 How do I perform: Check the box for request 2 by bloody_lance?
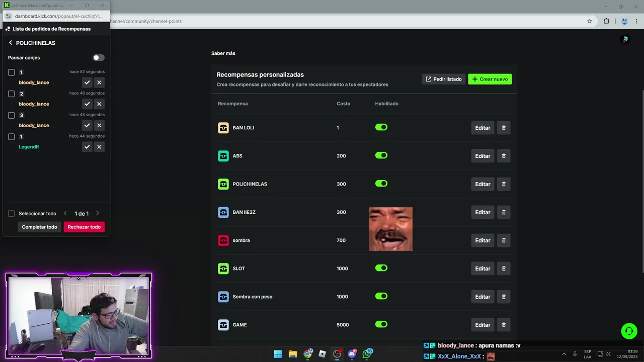(x=12, y=94)
